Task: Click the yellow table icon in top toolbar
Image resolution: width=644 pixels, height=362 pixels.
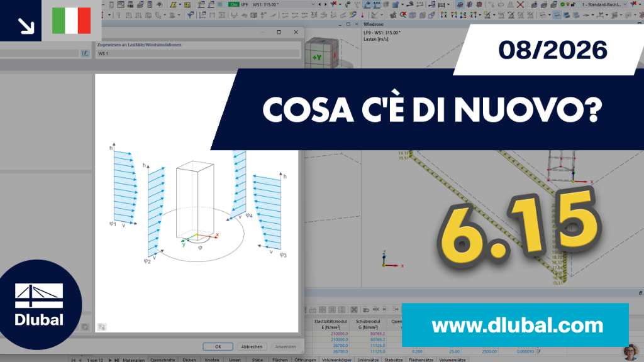Action: coord(187,4)
